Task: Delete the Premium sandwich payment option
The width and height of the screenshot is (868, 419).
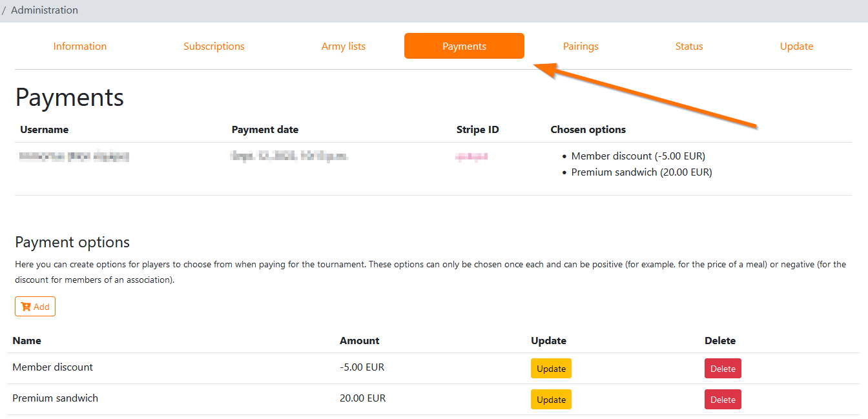Action: point(723,400)
